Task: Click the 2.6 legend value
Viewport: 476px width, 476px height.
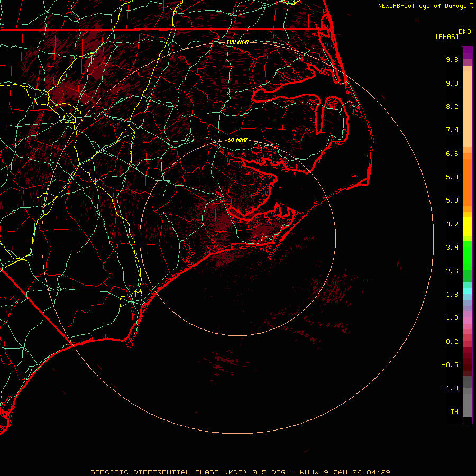Action: [452, 271]
